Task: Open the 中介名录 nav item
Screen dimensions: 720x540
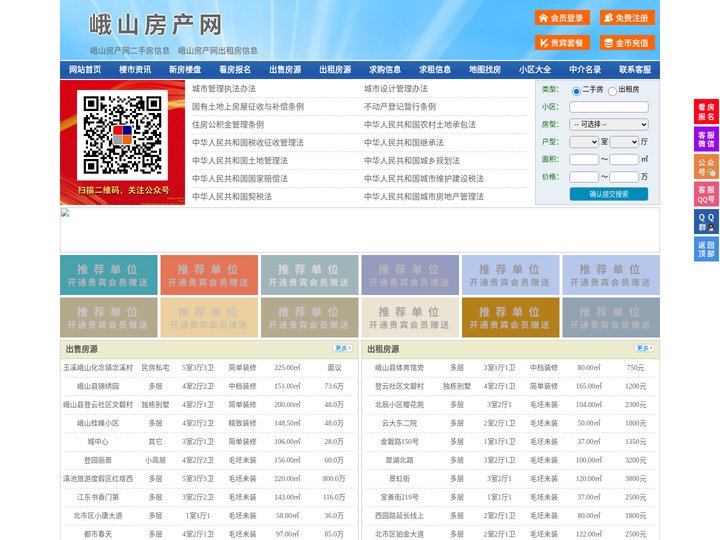Action: [585, 70]
